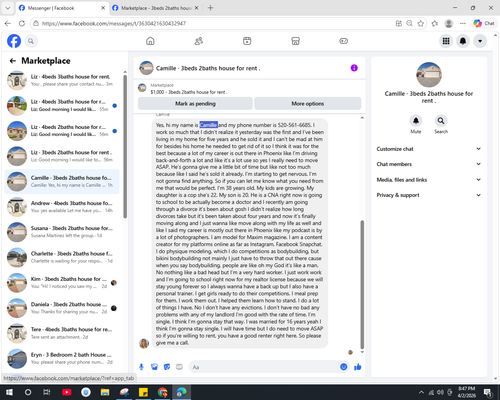Screen dimensions: 500x400
Task: Select Camille 3beds 2baths conversation in list
Action: (62, 181)
